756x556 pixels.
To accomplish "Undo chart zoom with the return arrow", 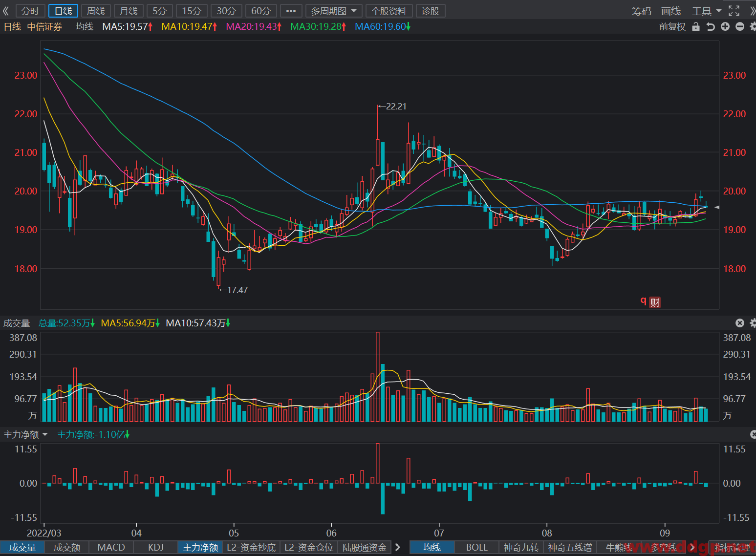I will [x=711, y=27].
